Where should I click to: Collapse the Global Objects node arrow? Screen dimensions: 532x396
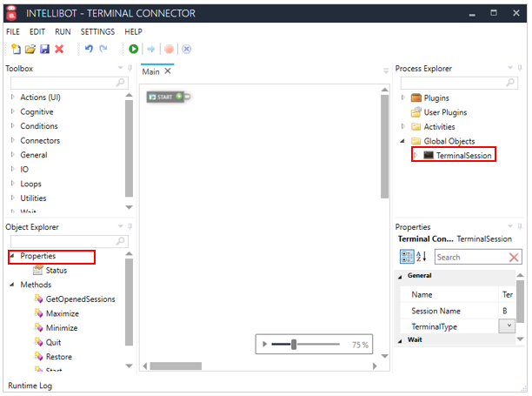click(x=402, y=141)
